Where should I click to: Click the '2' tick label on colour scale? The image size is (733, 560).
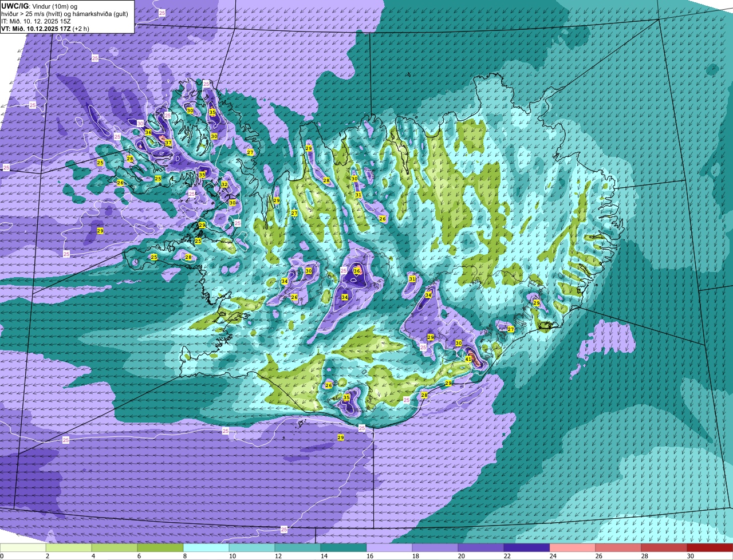pos(47,556)
